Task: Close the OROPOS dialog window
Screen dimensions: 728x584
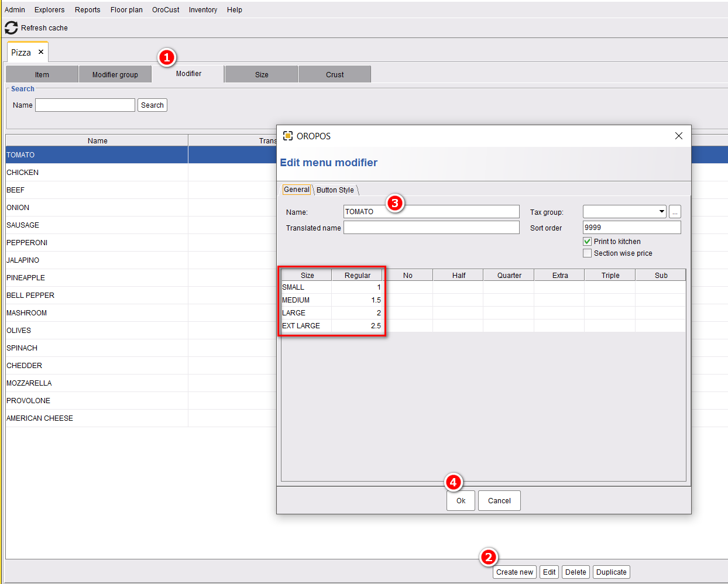Action: coord(679,136)
